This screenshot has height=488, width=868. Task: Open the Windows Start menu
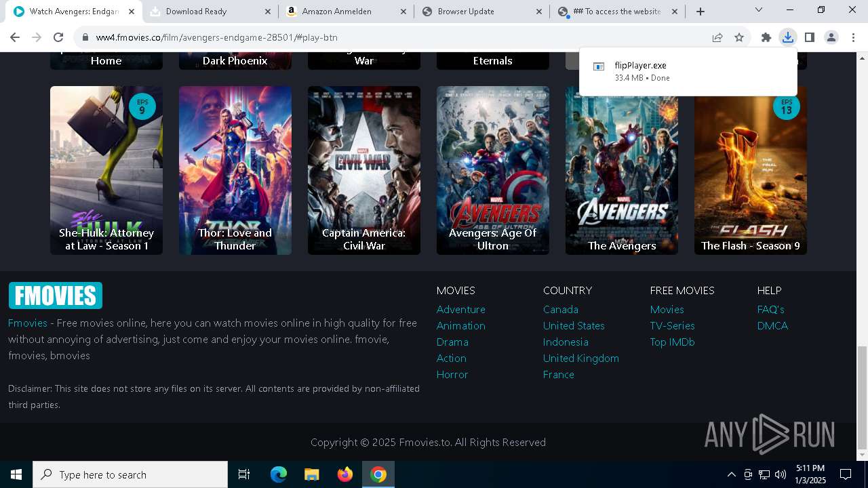(16, 474)
